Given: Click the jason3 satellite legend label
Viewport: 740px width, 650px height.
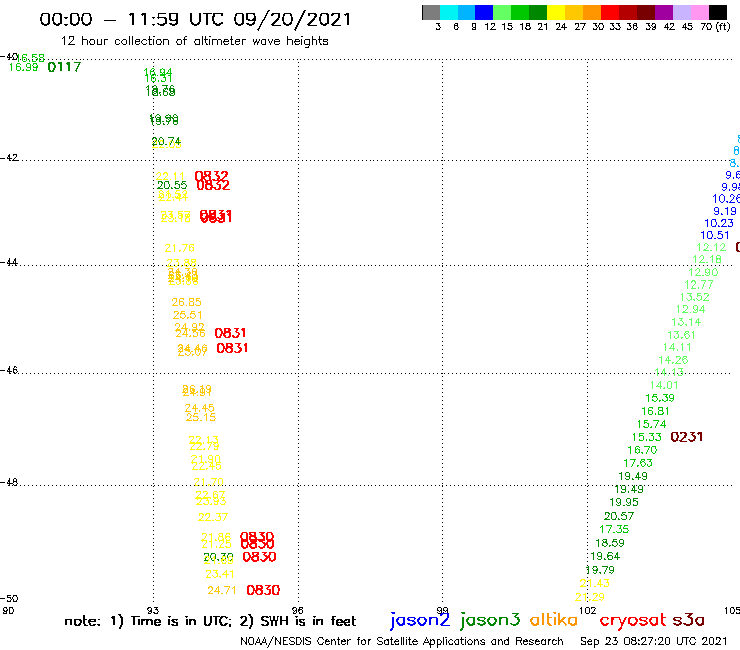Looking at the screenshot, I should tap(490, 621).
